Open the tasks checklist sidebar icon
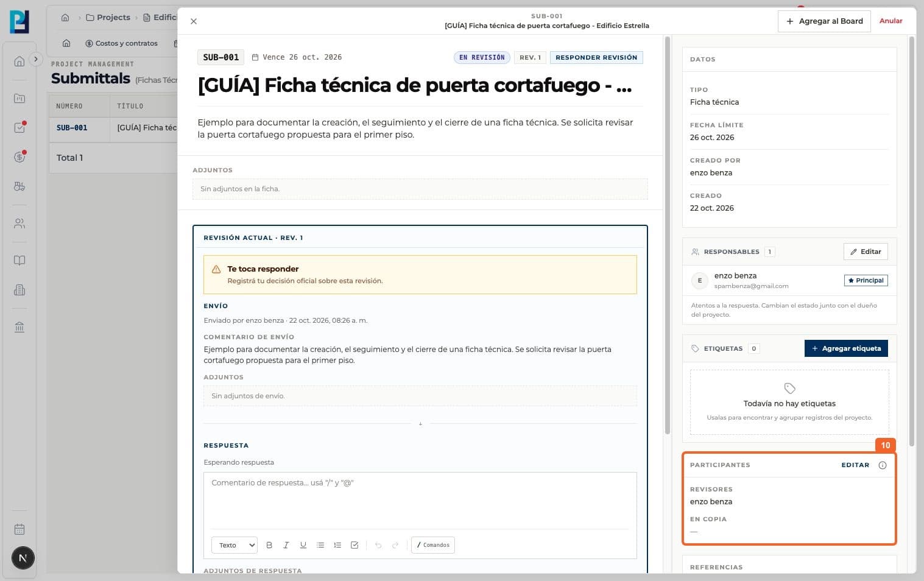The width and height of the screenshot is (924, 581). tap(19, 127)
